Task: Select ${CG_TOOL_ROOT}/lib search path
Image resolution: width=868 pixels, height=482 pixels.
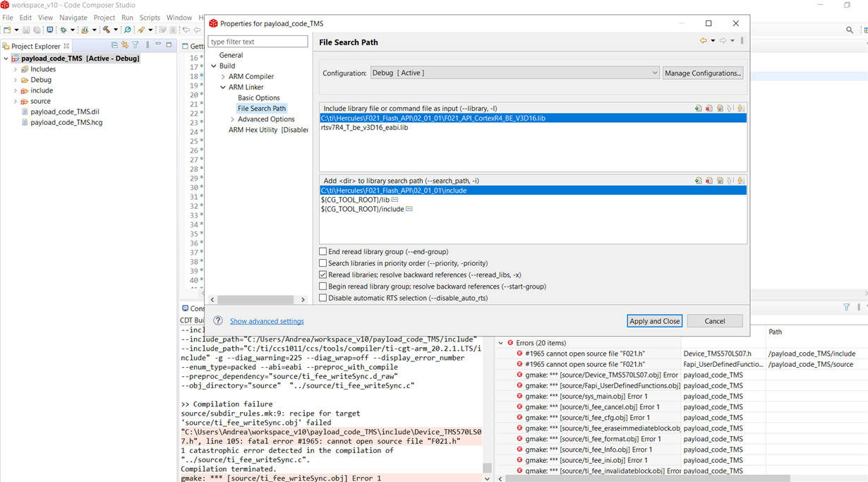Action: click(x=355, y=200)
